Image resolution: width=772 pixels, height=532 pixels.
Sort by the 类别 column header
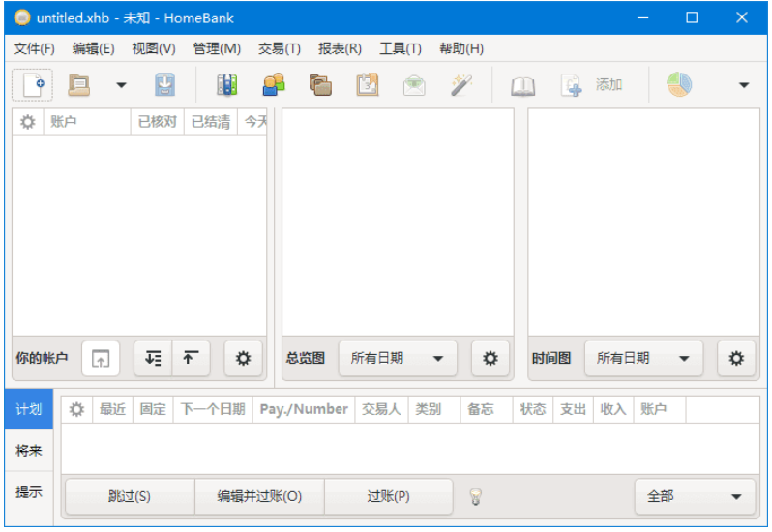pyautogui.click(x=434, y=409)
